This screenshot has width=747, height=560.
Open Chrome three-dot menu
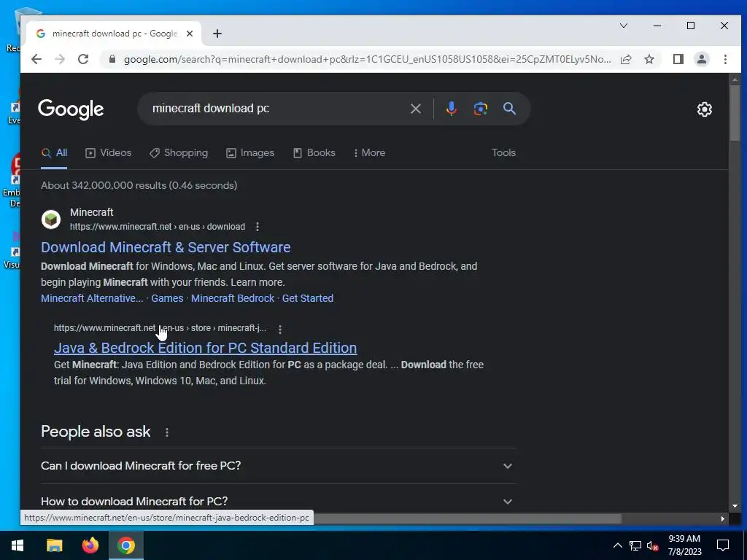(725, 59)
